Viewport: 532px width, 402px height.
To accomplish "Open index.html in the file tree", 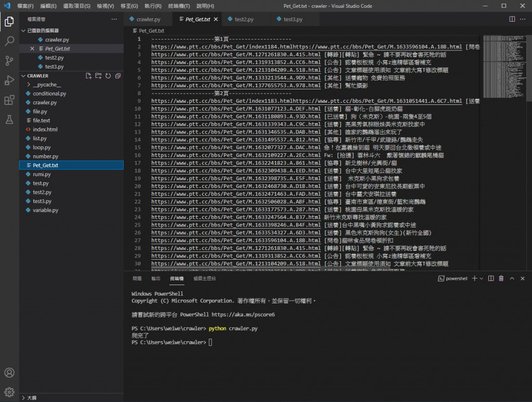I will point(71,129).
